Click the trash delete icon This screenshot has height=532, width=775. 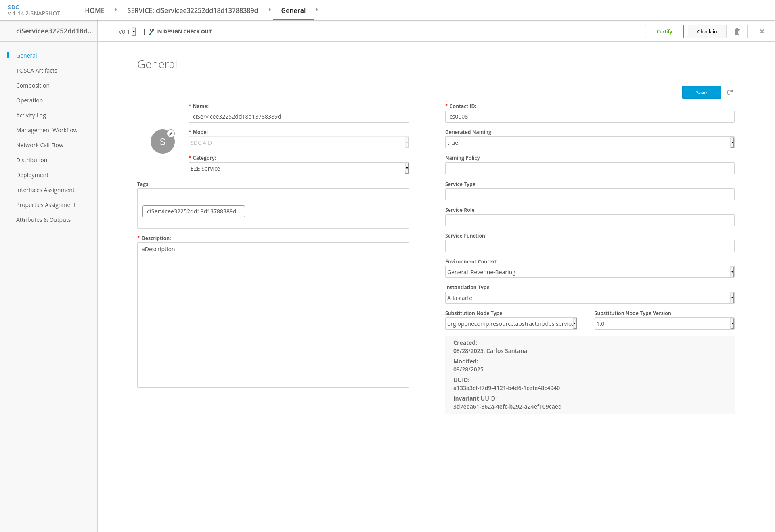pos(737,31)
